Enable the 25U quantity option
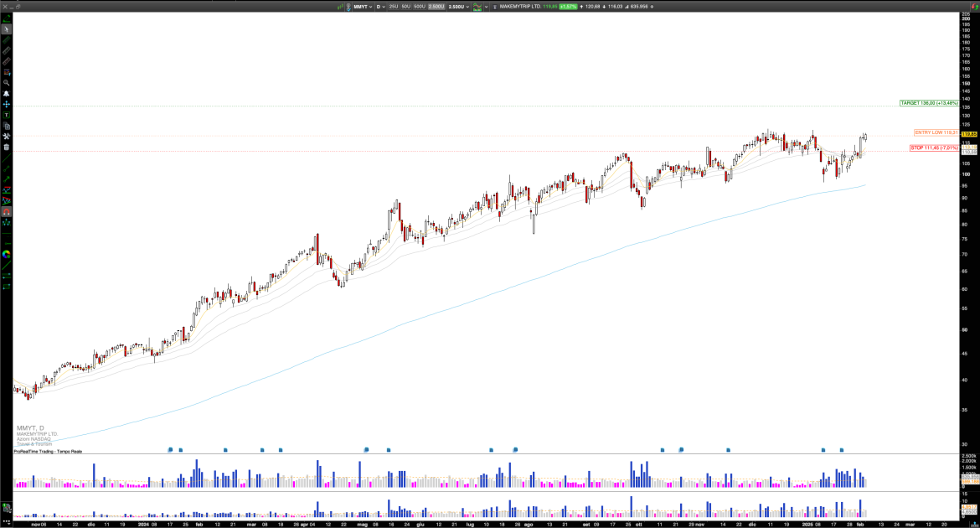Screen dimensions: 980x528 (393, 6)
